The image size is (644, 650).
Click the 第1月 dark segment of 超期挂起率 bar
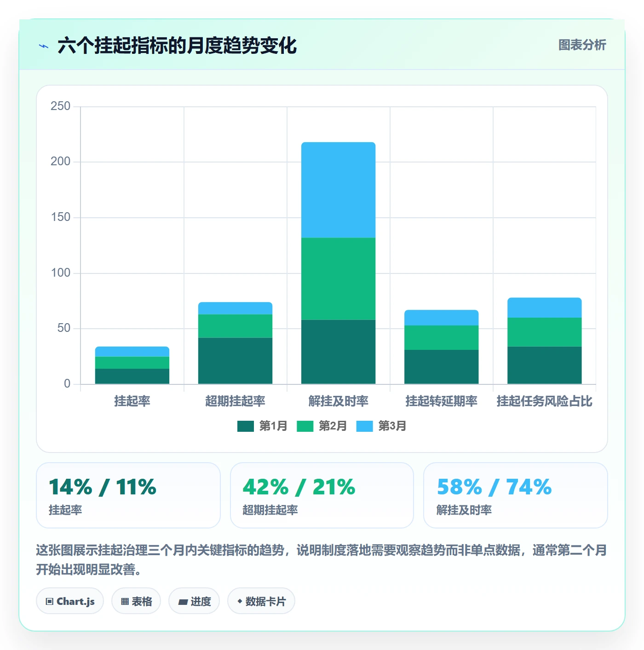tap(236, 361)
